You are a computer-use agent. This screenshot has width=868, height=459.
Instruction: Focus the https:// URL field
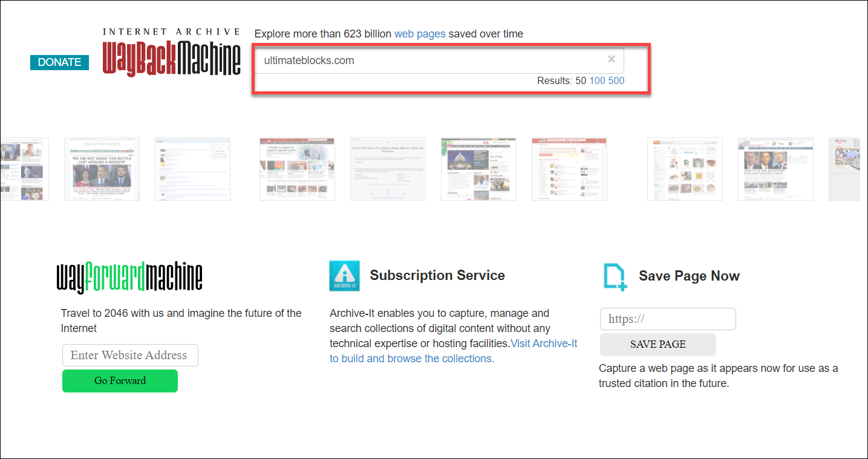pyautogui.click(x=668, y=319)
